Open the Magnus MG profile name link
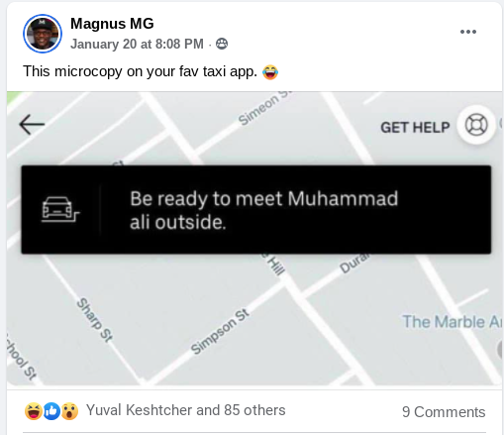Image resolution: width=504 pixels, height=435 pixels. click(112, 24)
